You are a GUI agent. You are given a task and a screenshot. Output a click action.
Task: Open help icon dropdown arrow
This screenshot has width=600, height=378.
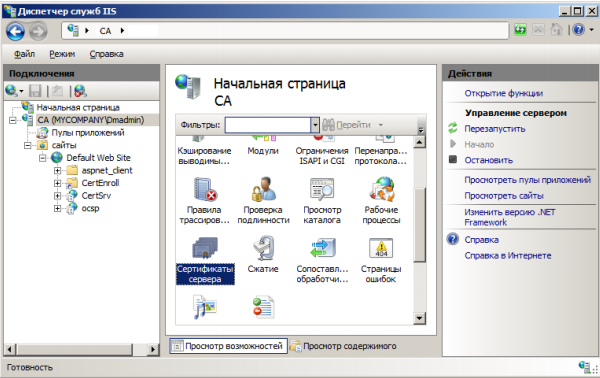pyautogui.click(x=591, y=30)
